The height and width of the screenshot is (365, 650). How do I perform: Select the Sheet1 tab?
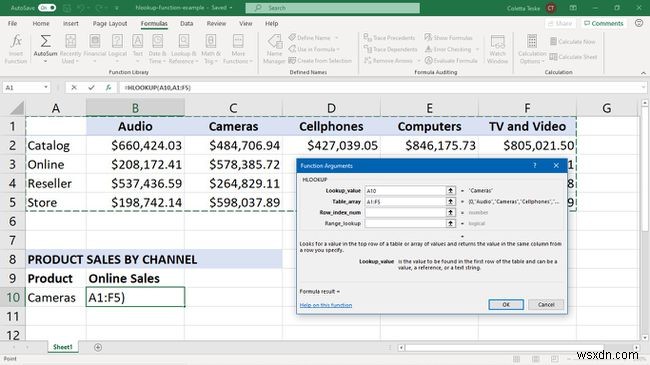pyautogui.click(x=63, y=347)
